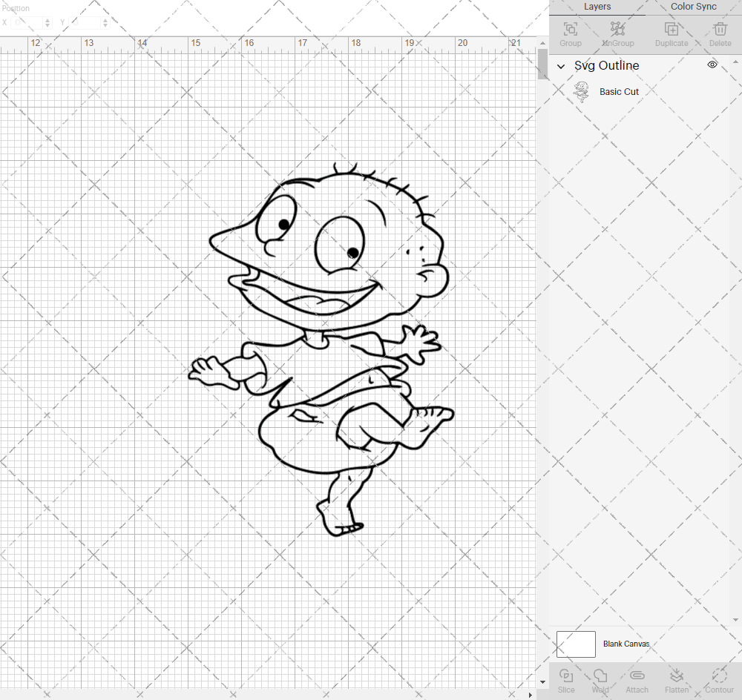742x700 pixels.
Task: Click the Weld tool icon
Action: [x=600, y=677]
